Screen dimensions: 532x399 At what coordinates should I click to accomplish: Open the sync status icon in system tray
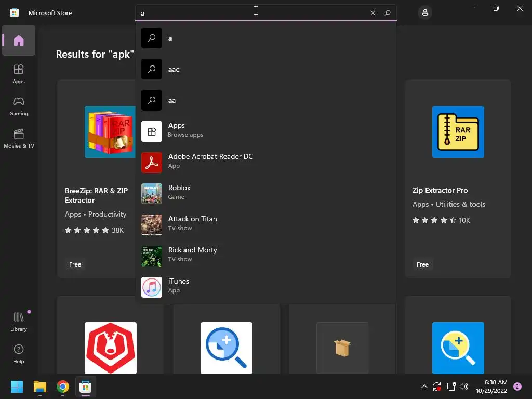tap(437, 387)
